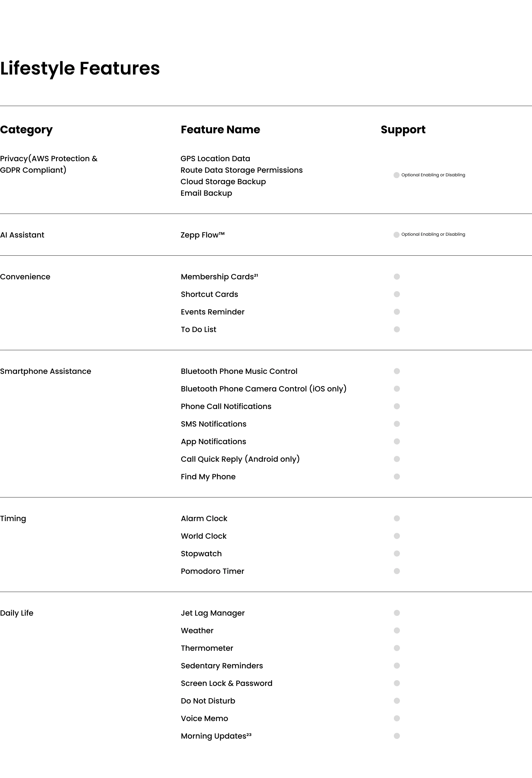Click the support dot beside Membership Cards

click(397, 277)
